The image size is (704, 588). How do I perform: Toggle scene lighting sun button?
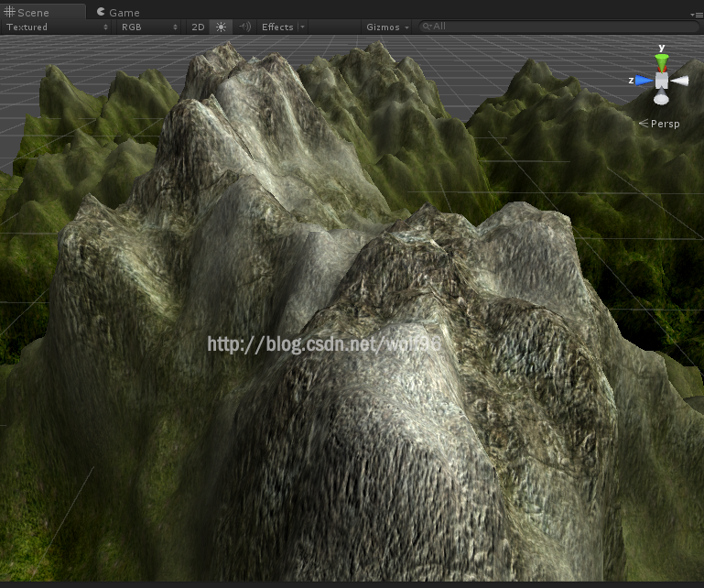[x=221, y=27]
